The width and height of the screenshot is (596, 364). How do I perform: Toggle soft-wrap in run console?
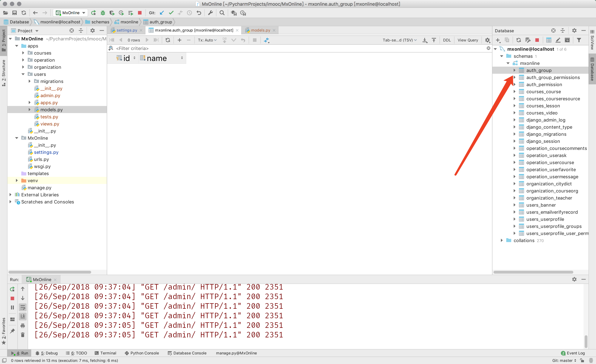click(x=23, y=307)
